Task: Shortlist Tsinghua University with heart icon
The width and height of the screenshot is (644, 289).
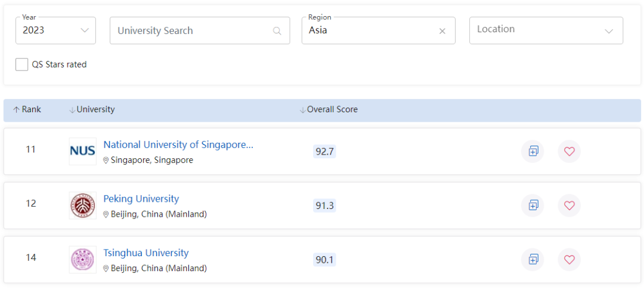Action: (x=569, y=259)
